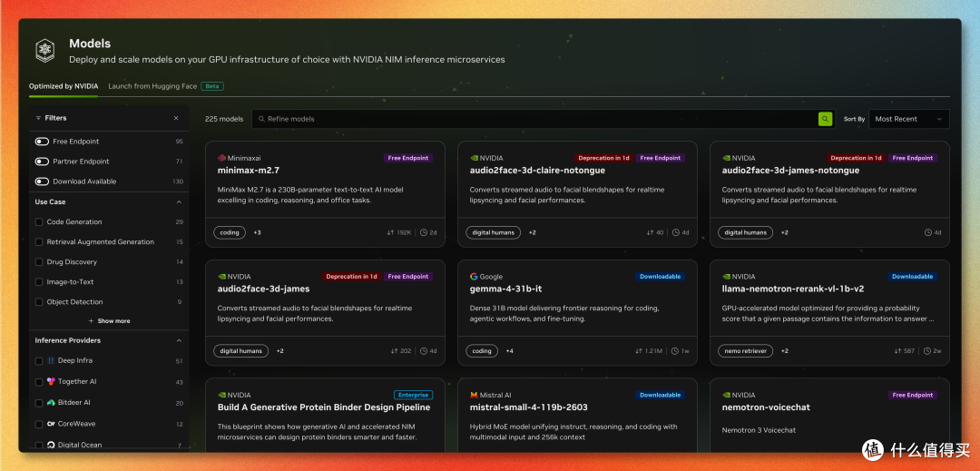The width and height of the screenshot is (980, 471).
Task: Check Retrieval Augmented Generation checkbox
Action: click(x=39, y=241)
